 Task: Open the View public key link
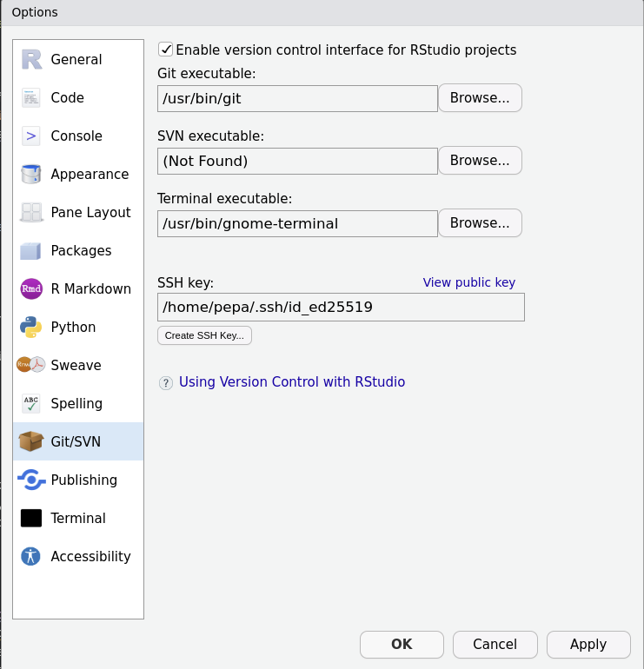pyautogui.click(x=469, y=282)
